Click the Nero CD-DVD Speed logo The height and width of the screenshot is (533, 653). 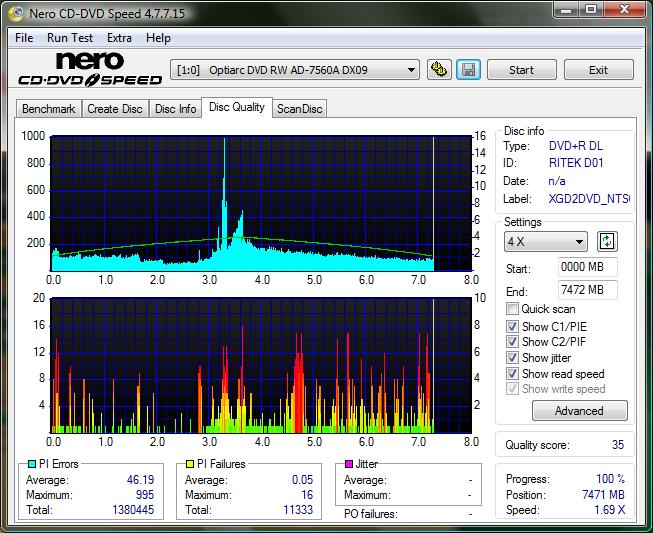tap(88, 69)
